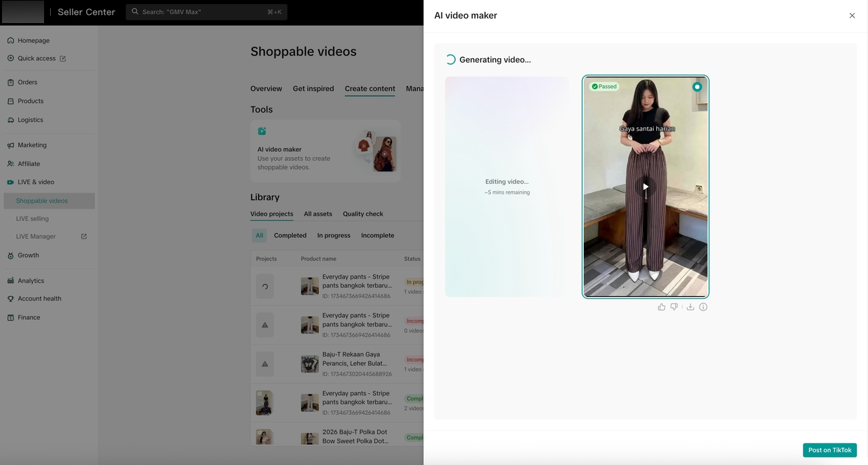Like the generated video with thumbs up
Viewport: 868px width, 465px height.
[662, 307]
